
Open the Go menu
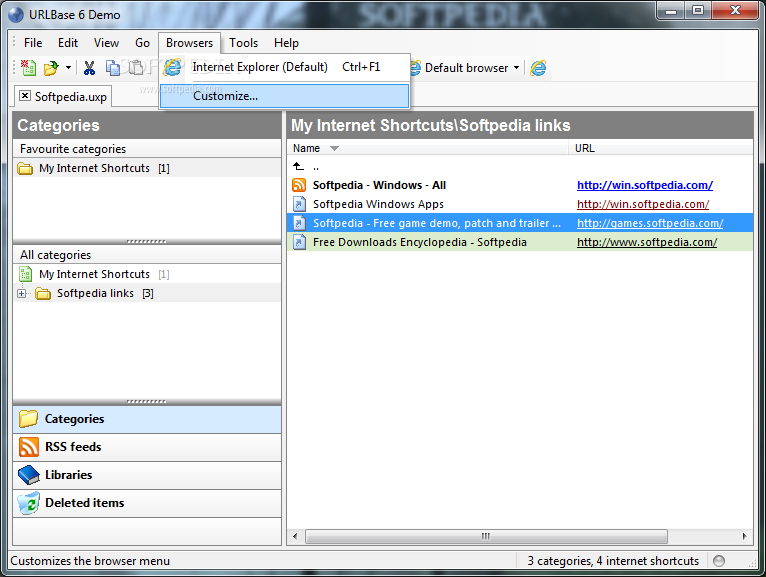(x=142, y=43)
